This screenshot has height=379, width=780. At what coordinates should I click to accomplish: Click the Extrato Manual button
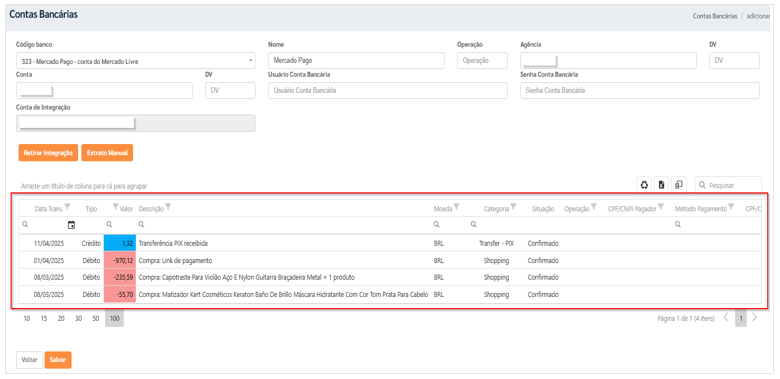pyautogui.click(x=107, y=153)
